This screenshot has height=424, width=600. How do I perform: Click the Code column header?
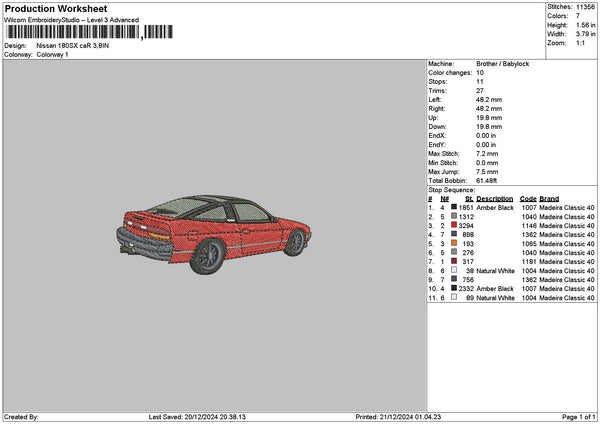coord(528,198)
